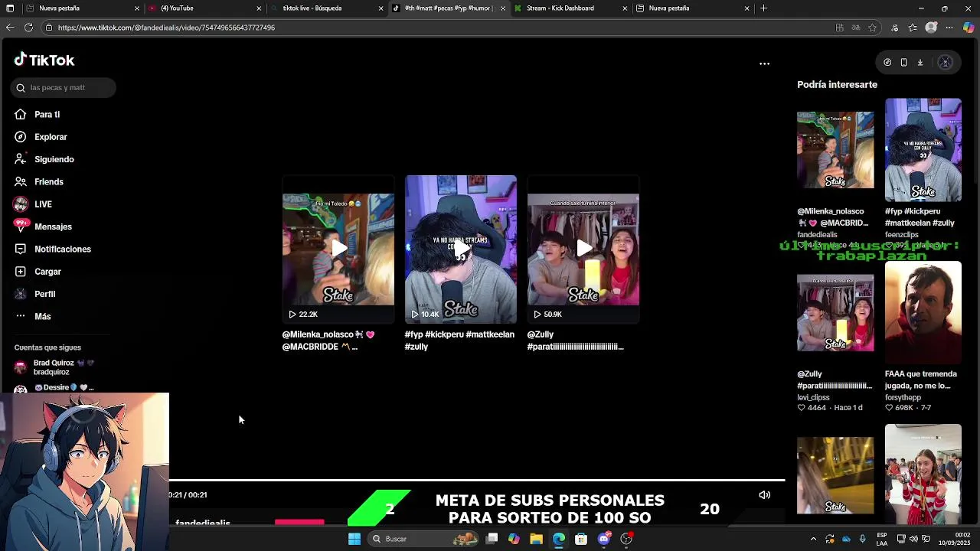Open the Copilot sidebar icon

coord(969,28)
